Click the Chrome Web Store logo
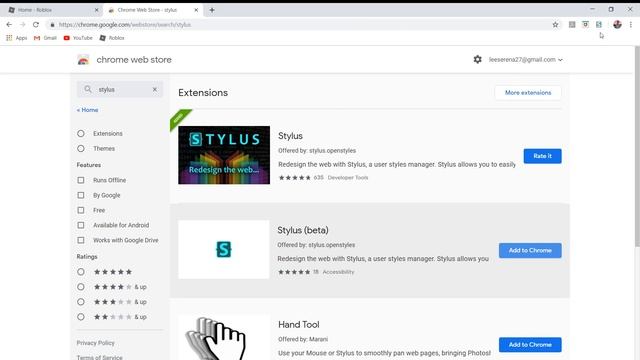 coord(83,60)
